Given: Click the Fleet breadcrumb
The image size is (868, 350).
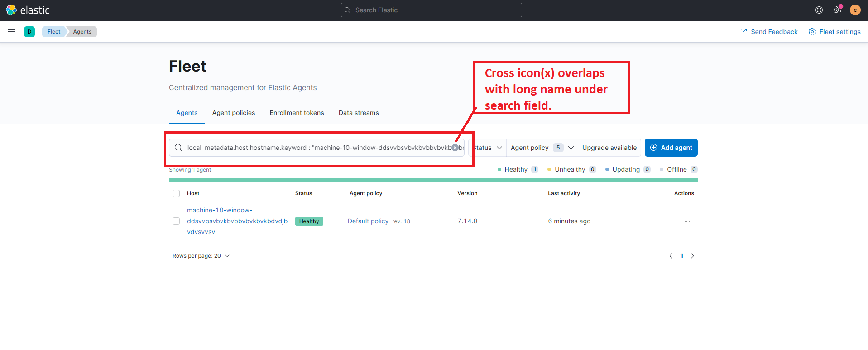Looking at the screenshot, I should coord(54,32).
